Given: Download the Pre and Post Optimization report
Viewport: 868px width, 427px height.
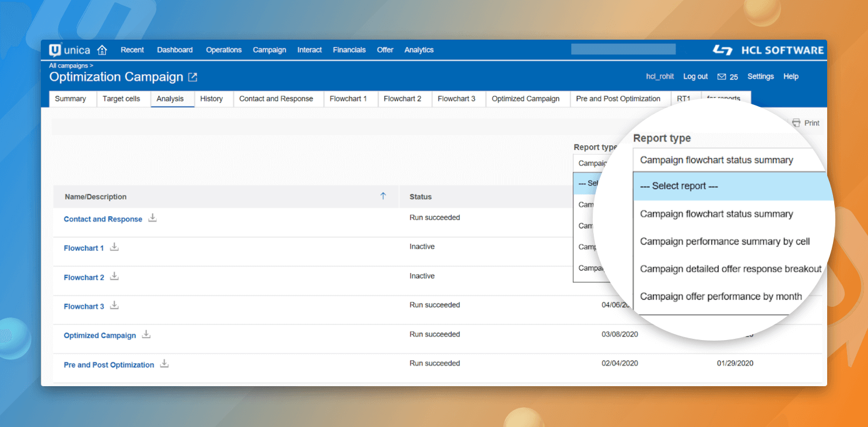Looking at the screenshot, I should [164, 363].
